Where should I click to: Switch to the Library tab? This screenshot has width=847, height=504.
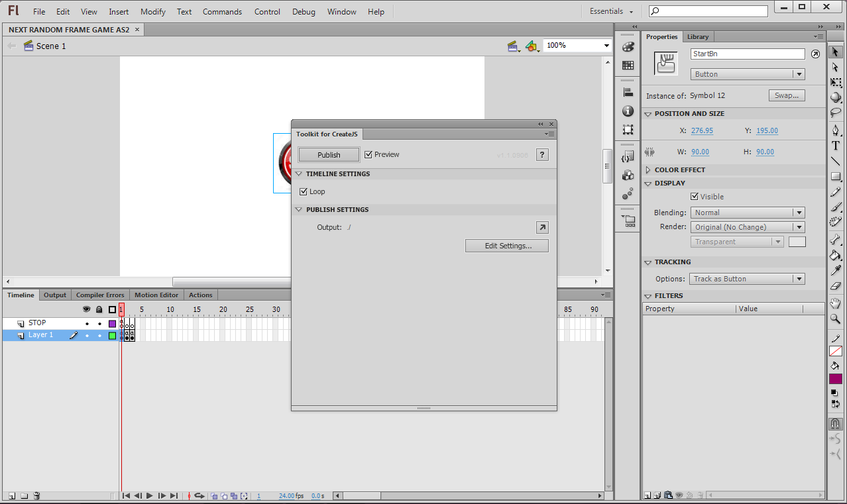coord(697,36)
